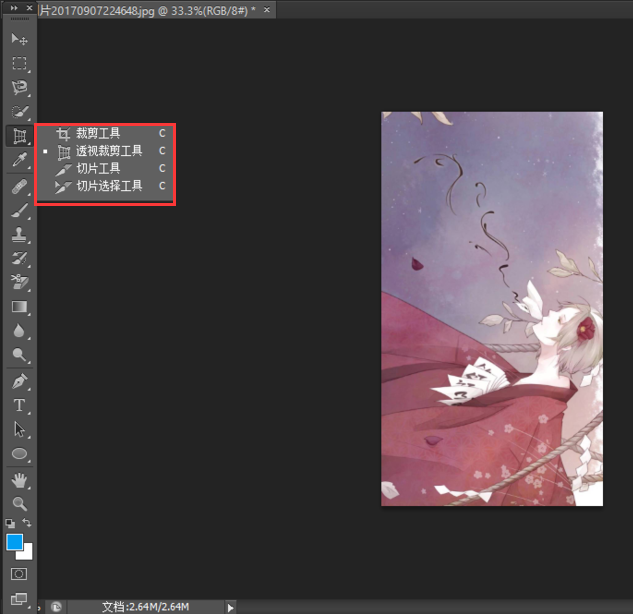Select the History Brush tool
This screenshot has height=614, width=633.
(x=19, y=258)
